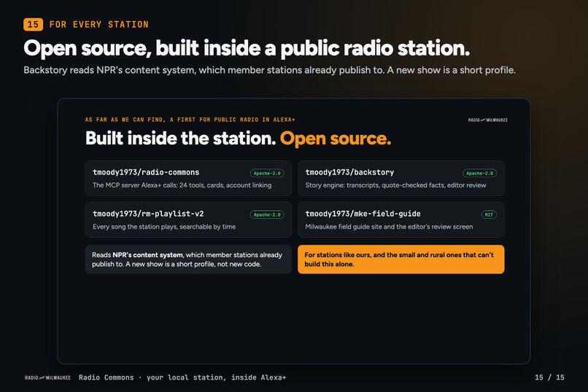Click the Apache-2.0 badge on rm-playlist-v2

267,215
